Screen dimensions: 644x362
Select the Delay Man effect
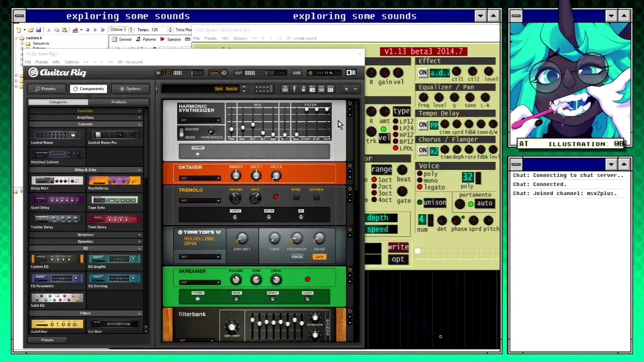pyautogui.click(x=56, y=183)
